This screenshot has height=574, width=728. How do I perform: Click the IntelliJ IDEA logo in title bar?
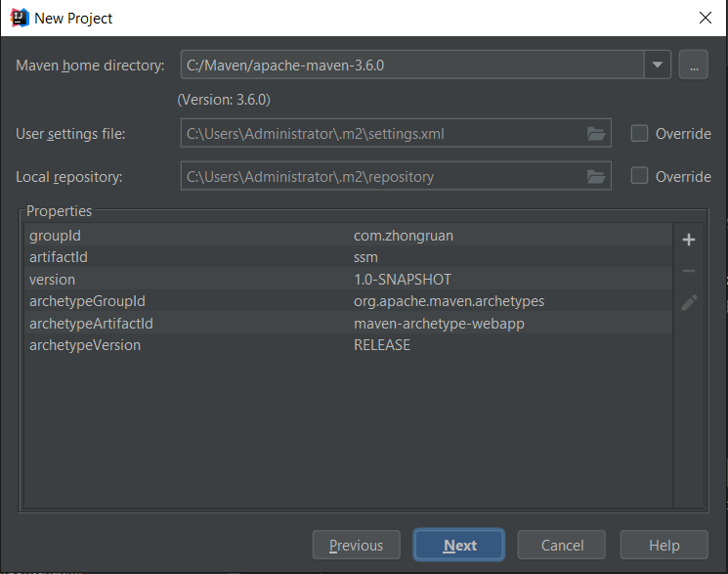coord(18,18)
